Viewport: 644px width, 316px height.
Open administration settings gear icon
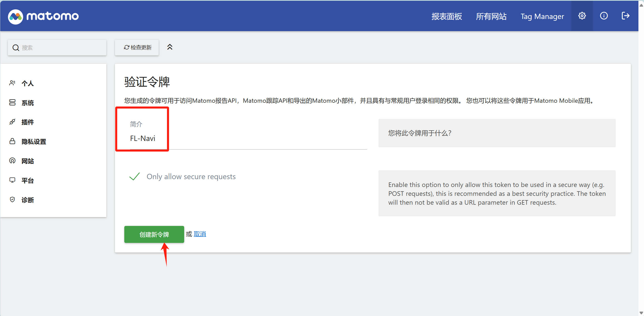582,16
